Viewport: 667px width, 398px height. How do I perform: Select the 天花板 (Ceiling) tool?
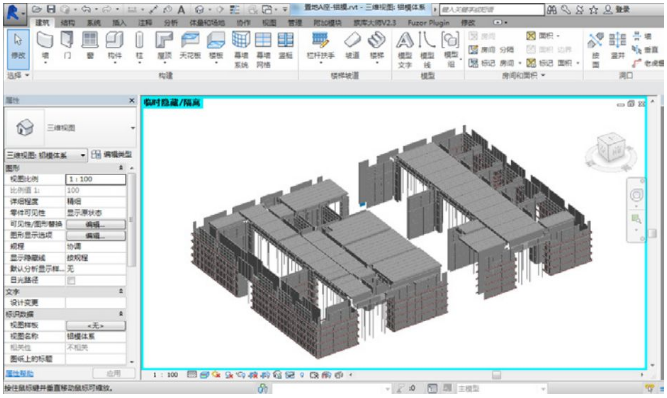coord(190,46)
